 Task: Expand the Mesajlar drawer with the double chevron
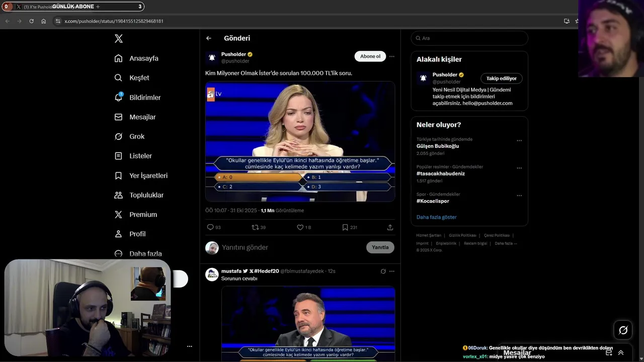621,353
